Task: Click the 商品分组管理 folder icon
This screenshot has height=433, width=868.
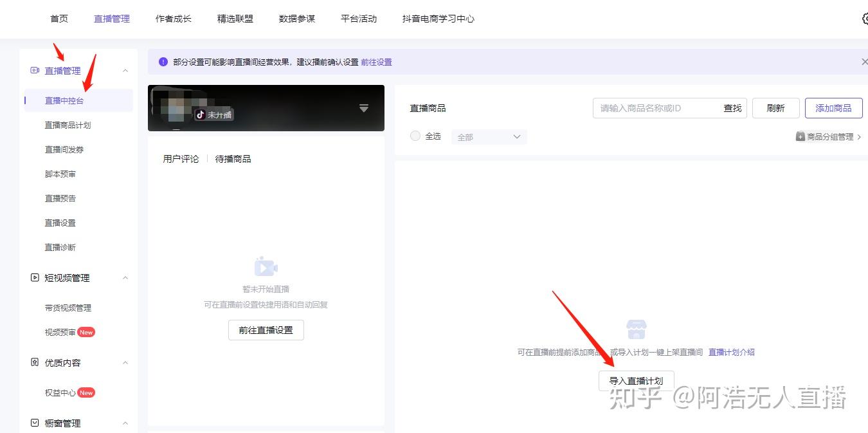Action: 800,136
